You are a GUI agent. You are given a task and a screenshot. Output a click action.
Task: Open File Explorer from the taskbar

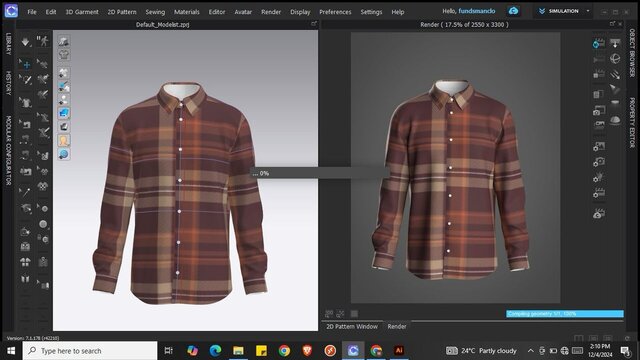point(238,351)
